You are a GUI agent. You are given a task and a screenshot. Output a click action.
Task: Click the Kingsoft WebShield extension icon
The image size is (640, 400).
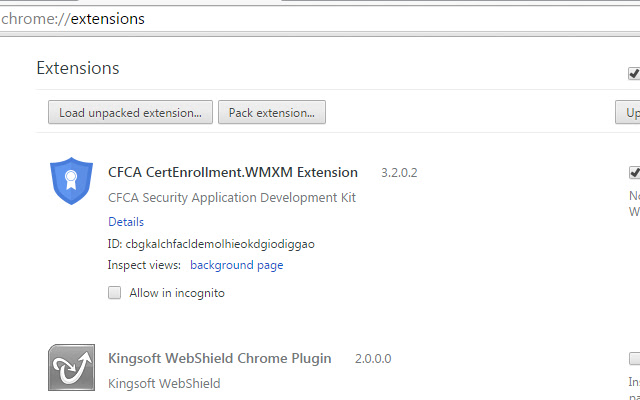(71, 367)
